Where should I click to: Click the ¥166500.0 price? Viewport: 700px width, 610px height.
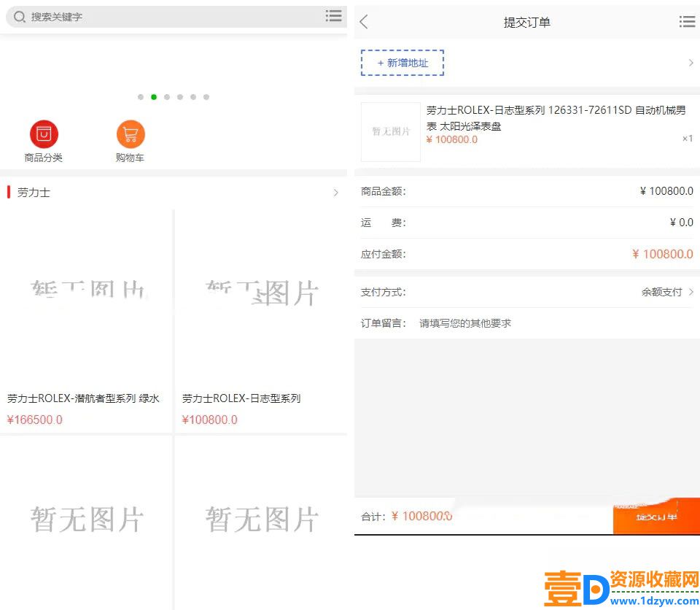point(35,420)
